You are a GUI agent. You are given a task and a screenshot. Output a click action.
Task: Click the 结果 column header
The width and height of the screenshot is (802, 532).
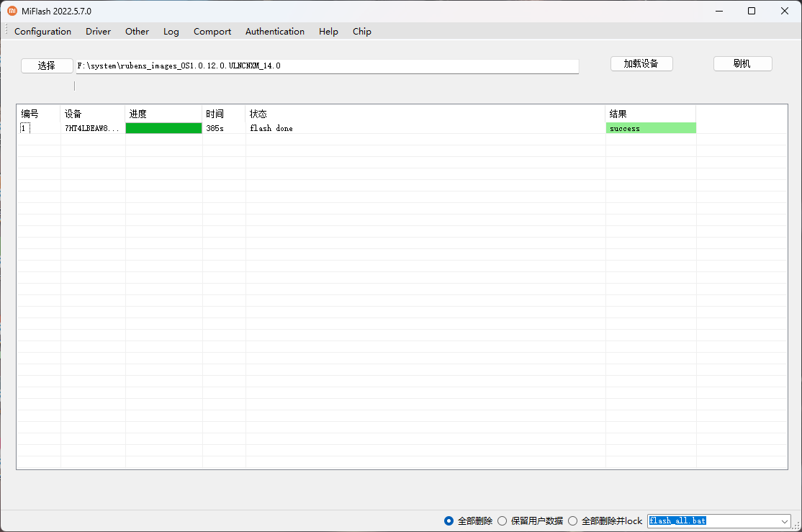click(x=651, y=114)
